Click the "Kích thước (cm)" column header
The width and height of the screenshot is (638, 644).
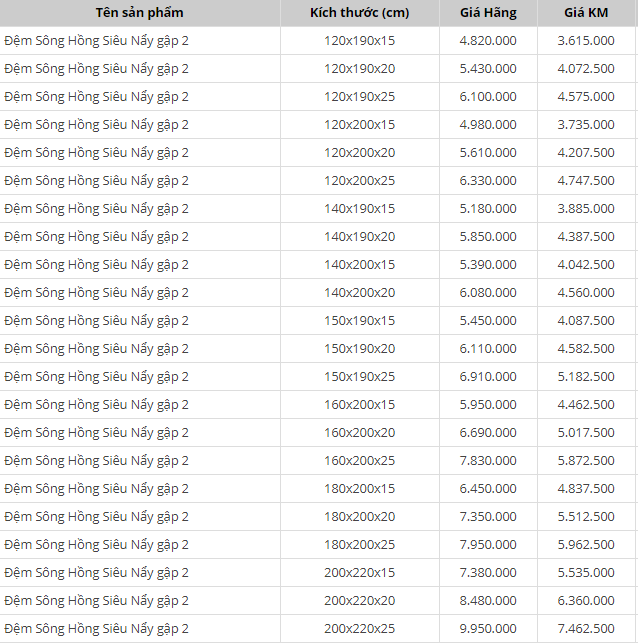(x=359, y=12)
